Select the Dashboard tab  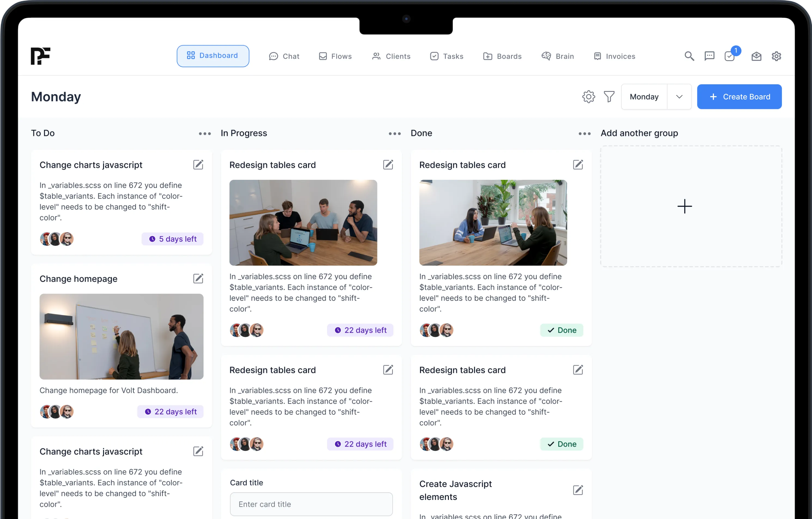[213, 56]
